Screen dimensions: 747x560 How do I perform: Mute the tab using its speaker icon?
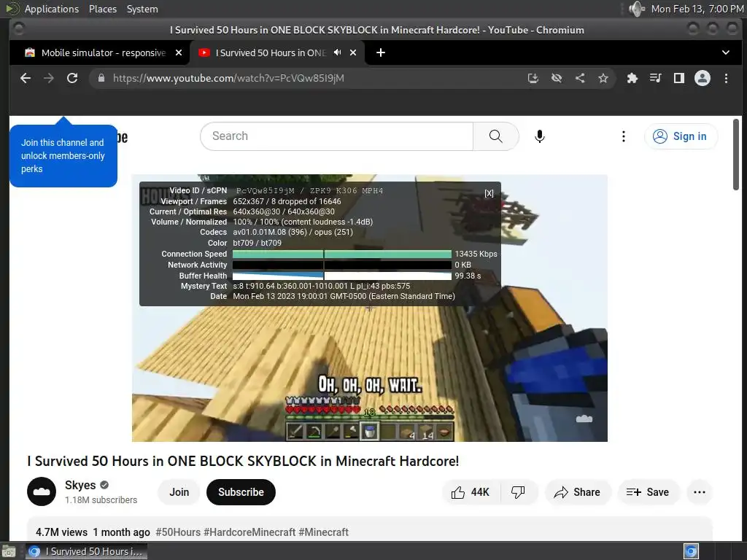coord(337,52)
